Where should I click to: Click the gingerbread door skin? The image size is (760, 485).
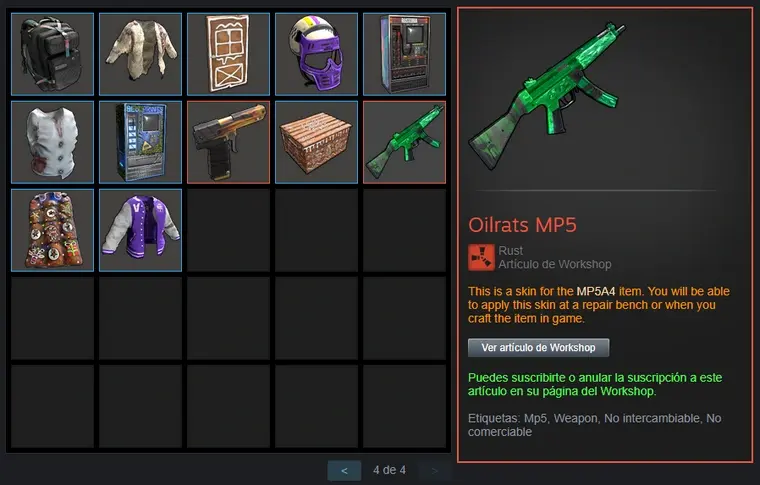coord(228,54)
